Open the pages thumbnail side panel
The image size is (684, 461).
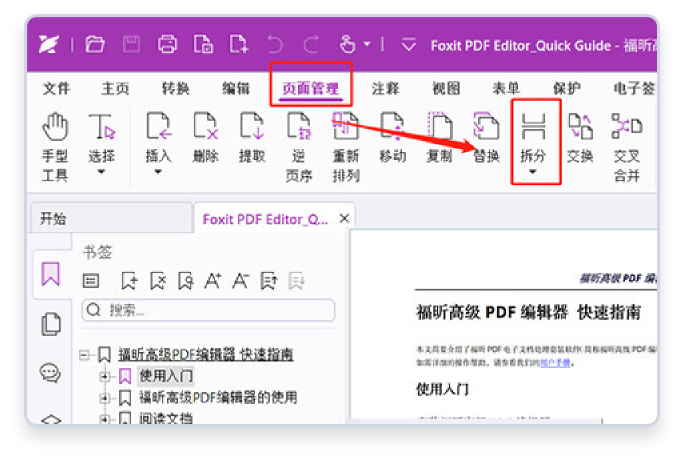click(51, 324)
